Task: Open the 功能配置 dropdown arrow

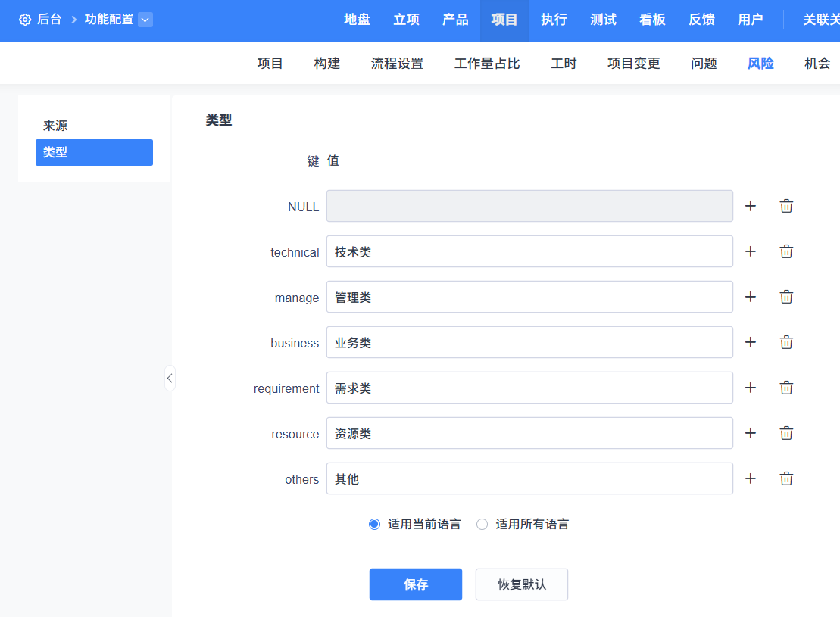Action: (x=145, y=20)
